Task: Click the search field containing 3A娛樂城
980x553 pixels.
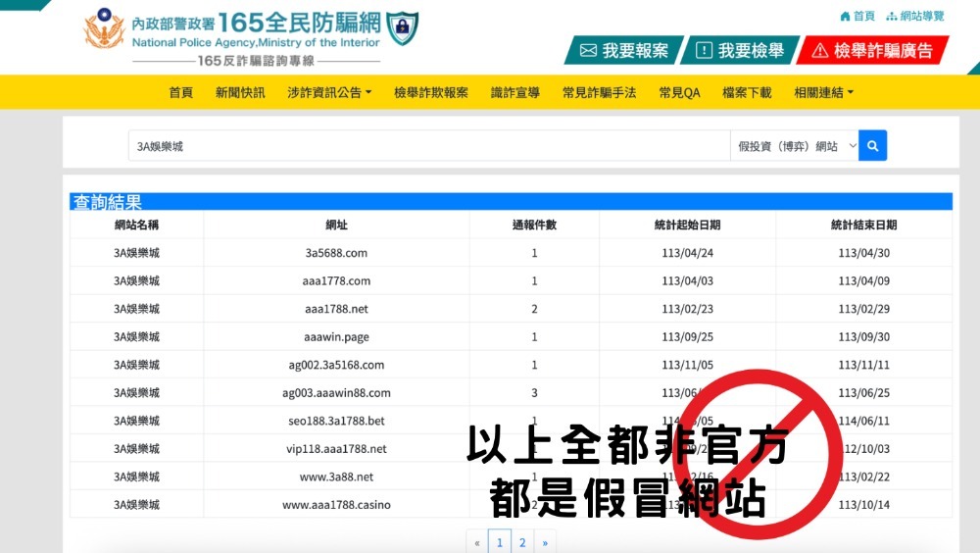Action: [428, 146]
